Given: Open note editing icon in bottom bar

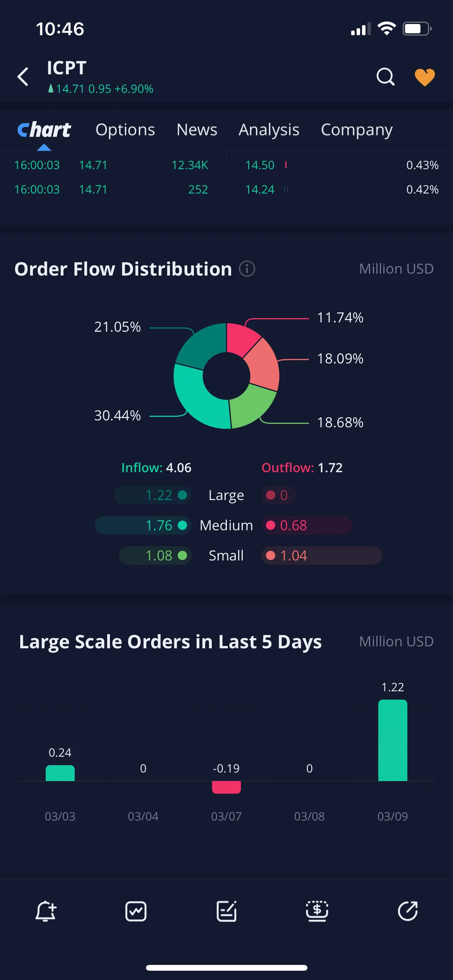Looking at the screenshot, I should pyautogui.click(x=226, y=911).
